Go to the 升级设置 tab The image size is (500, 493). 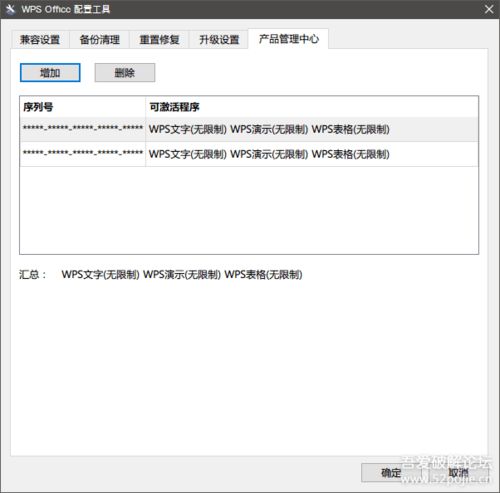219,40
